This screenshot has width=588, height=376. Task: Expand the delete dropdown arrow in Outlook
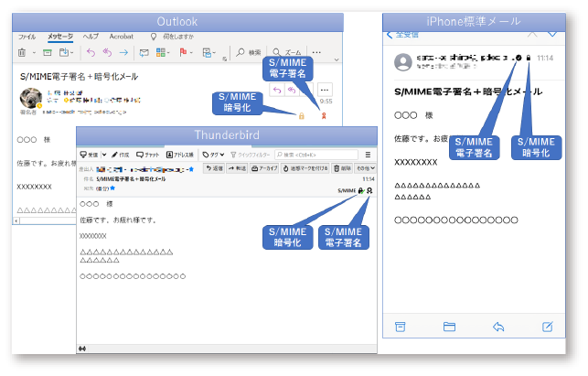click(34, 53)
